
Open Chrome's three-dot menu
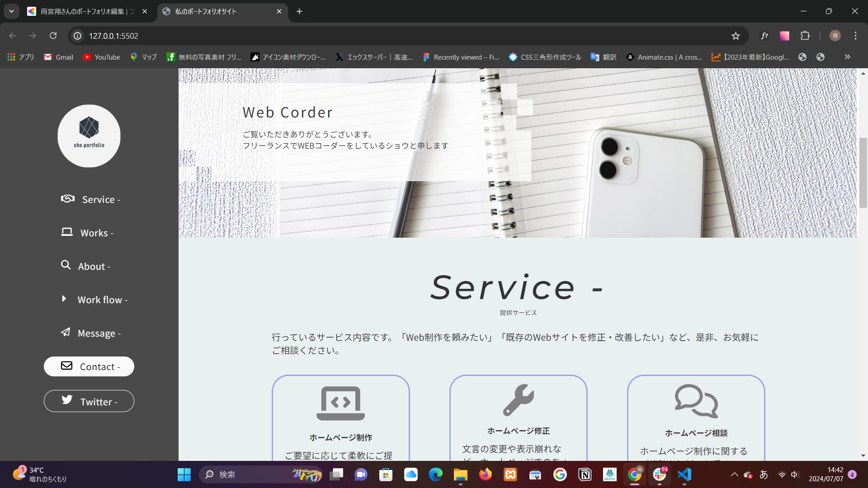[856, 36]
